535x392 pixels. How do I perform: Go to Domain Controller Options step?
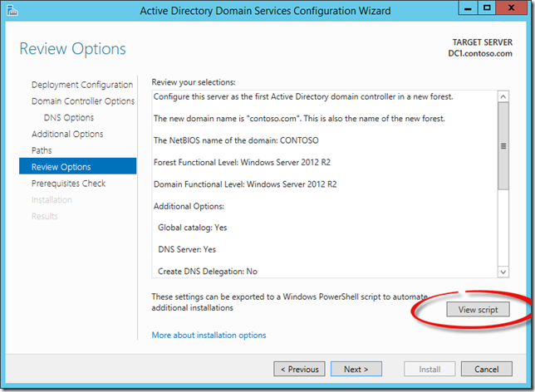coord(83,101)
